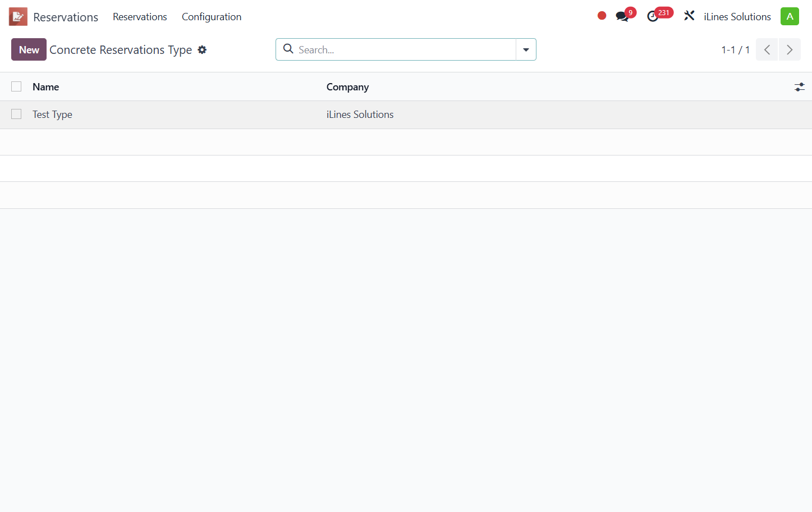Screen dimensions: 812x512
Task: Open the Reservations app home icon
Action: click(18, 17)
